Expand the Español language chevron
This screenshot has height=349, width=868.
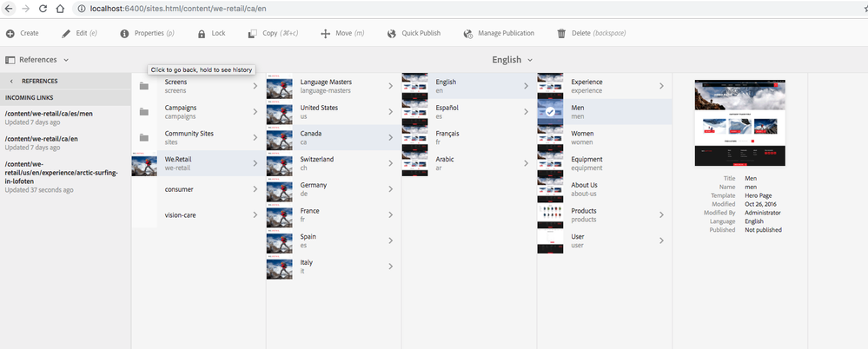tap(526, 112)
